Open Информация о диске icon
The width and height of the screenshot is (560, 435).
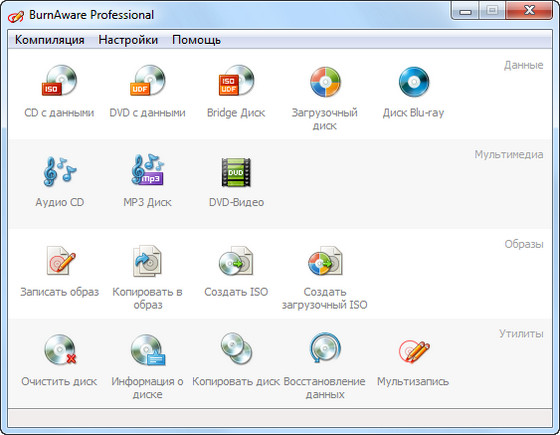(148, 350)
